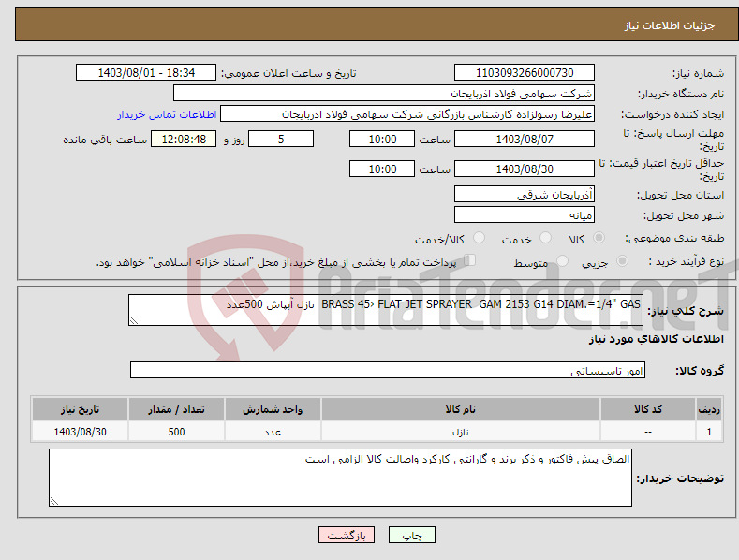739x560 pixels.
Task: Click the requester name field علیرضا رسولزاده
Action: point(407,113)
